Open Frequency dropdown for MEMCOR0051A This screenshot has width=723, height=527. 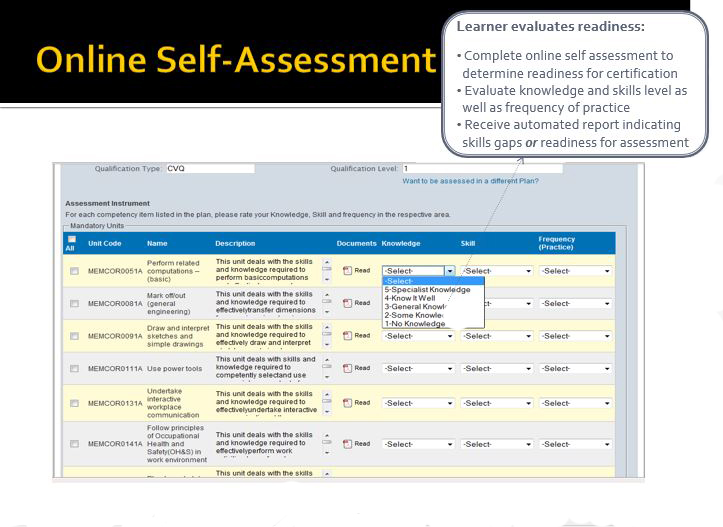click(575, 271)
